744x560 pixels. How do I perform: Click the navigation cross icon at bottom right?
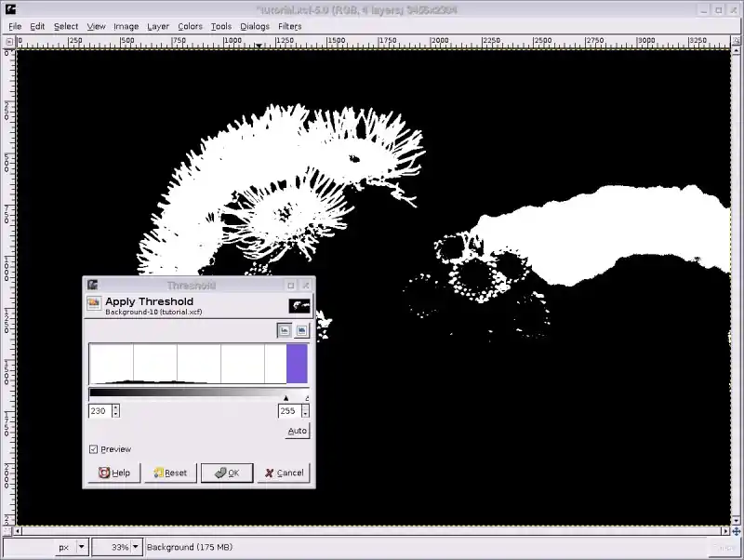pos(735,531)
